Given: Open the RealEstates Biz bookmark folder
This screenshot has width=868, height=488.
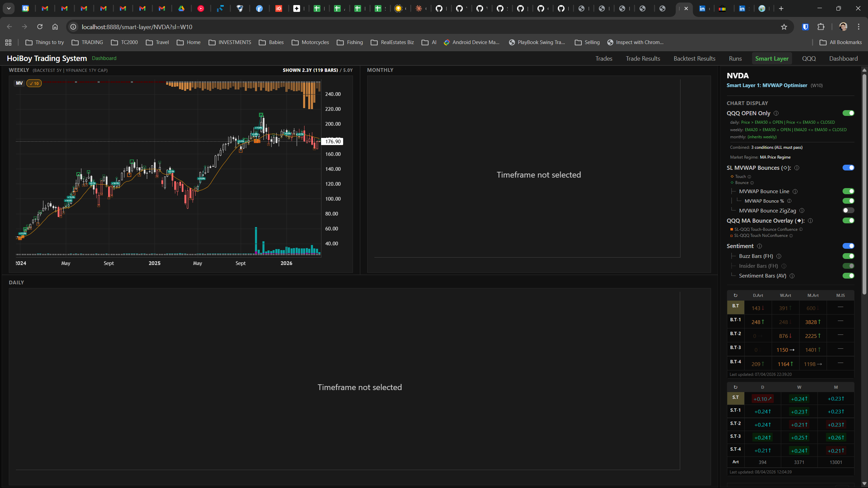Looking at the screenshot, I should click(x=392, y=42).
